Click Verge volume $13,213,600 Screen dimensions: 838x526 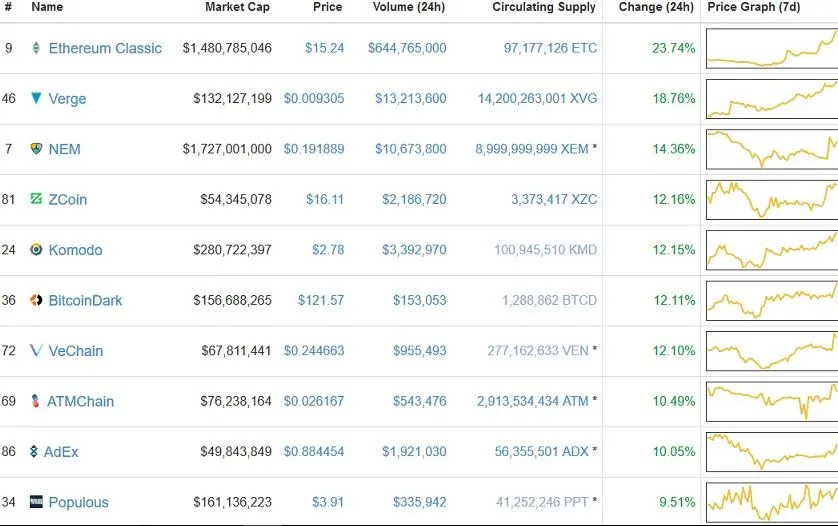tap(410, 98)
